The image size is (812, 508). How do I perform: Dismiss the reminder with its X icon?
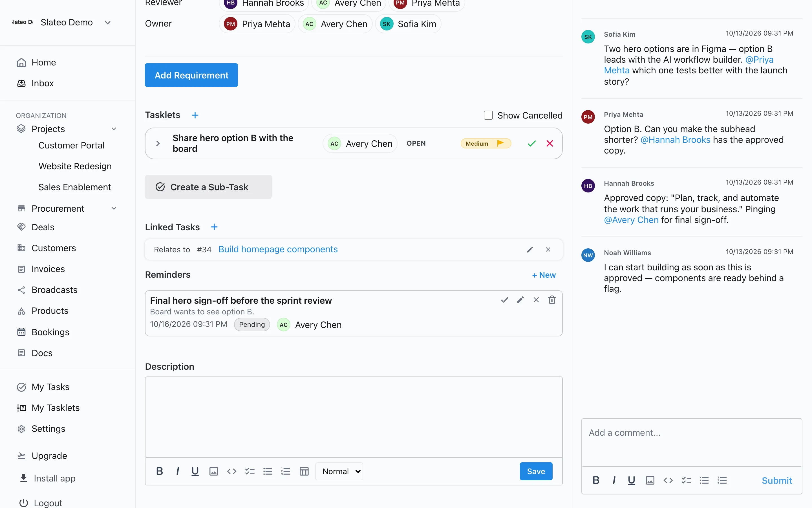[x=536, y=300]
